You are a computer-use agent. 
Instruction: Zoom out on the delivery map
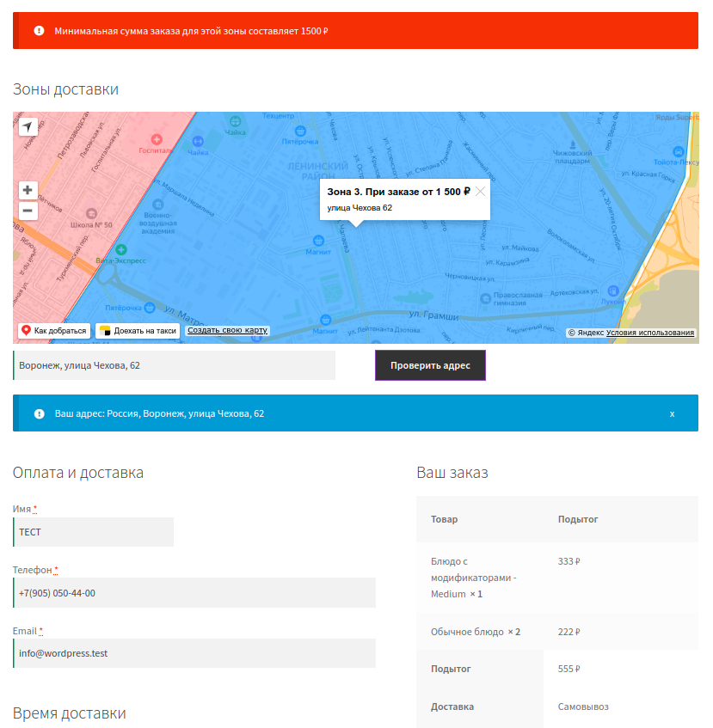click(x=28, y=211)
